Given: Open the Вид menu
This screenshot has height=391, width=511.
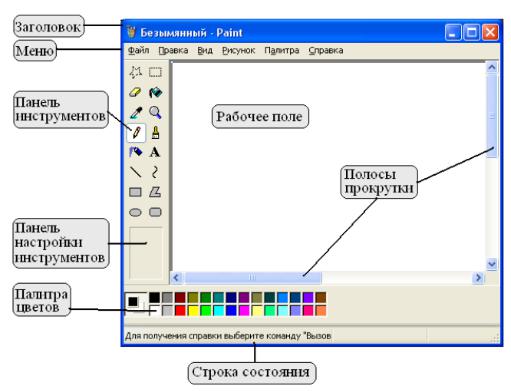Looking at the screenshot, I should 205,50.
